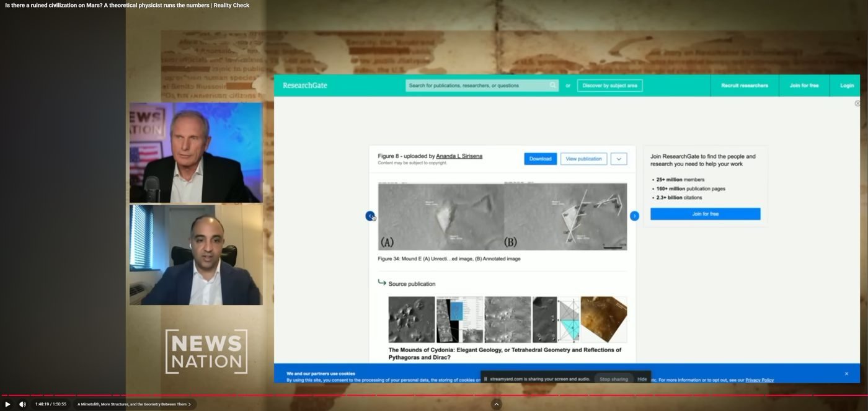Hide the streamyard sharing notice

coord(642,379)
